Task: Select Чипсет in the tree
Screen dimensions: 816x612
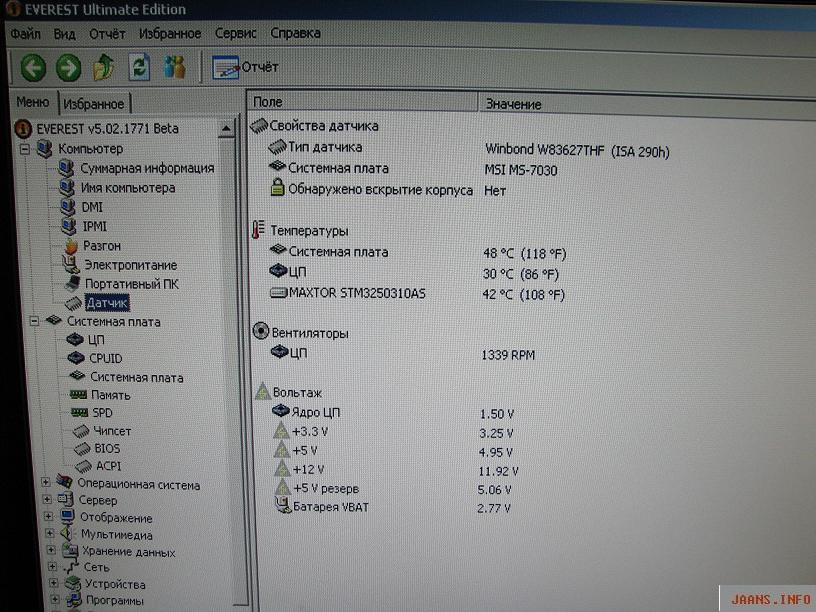Action: (x=112, y=431)
